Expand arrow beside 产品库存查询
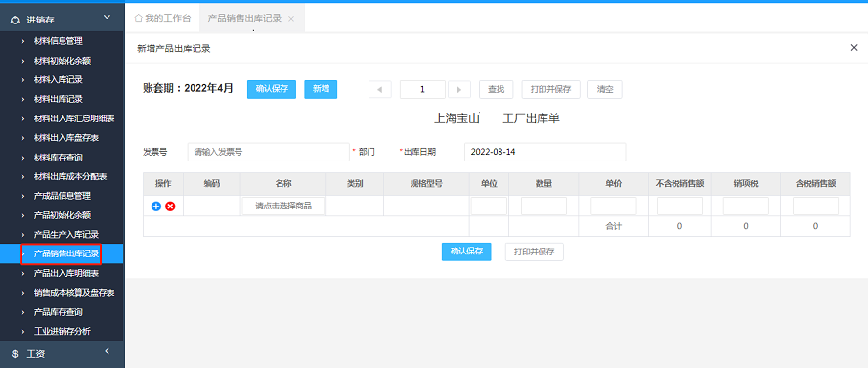Viewport: 868px width, 368px height. tap(22, 312)
